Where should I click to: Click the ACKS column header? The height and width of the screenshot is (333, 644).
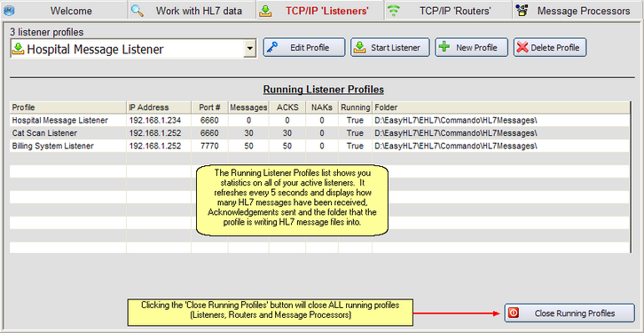coord(287,107)
